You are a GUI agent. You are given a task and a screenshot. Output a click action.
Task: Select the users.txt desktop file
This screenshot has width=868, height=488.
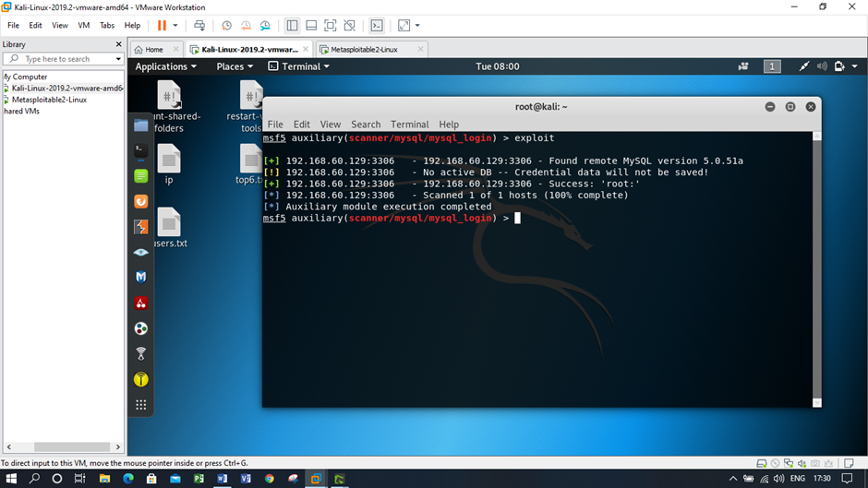(x=170, y=228)
